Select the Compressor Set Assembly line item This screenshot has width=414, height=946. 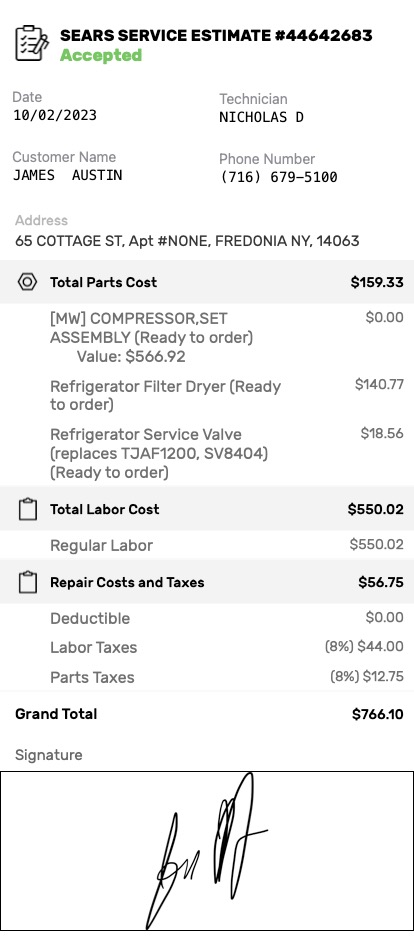coord(226,337)
